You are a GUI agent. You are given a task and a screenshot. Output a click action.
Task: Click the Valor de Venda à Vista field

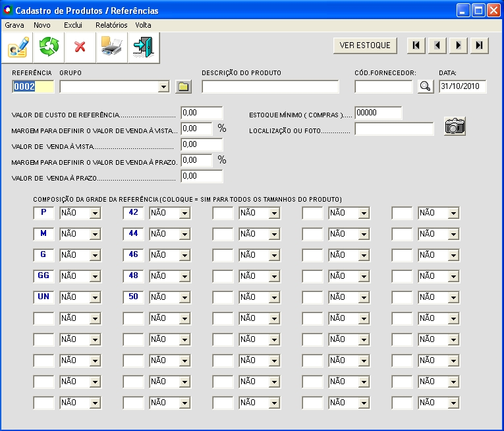coord(202,144)
